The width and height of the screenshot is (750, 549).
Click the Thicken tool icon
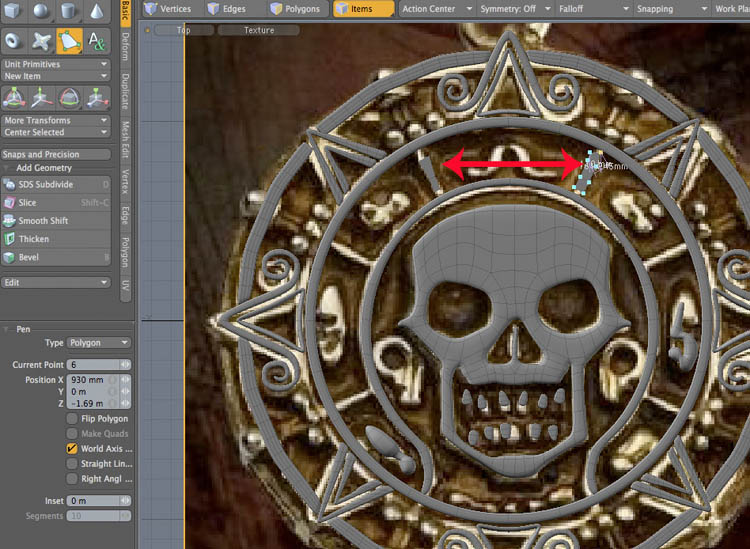pyautogui.click(x=10, y=239)
